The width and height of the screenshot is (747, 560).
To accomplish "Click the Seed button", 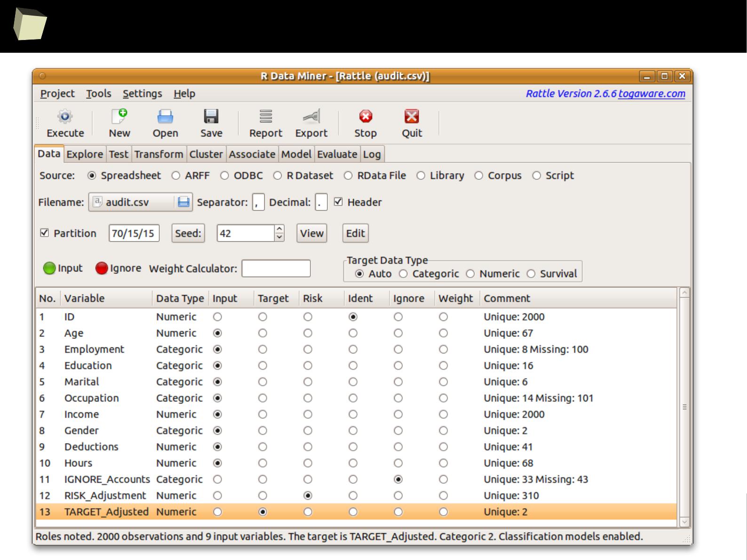I will pos(188,233).
